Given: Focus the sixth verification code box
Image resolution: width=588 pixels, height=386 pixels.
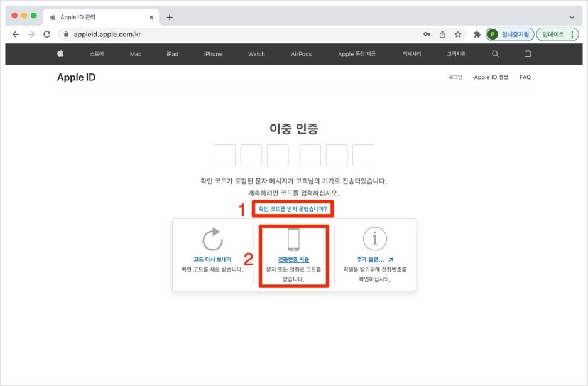Looking at the screenshot, I should pos(363,155).
